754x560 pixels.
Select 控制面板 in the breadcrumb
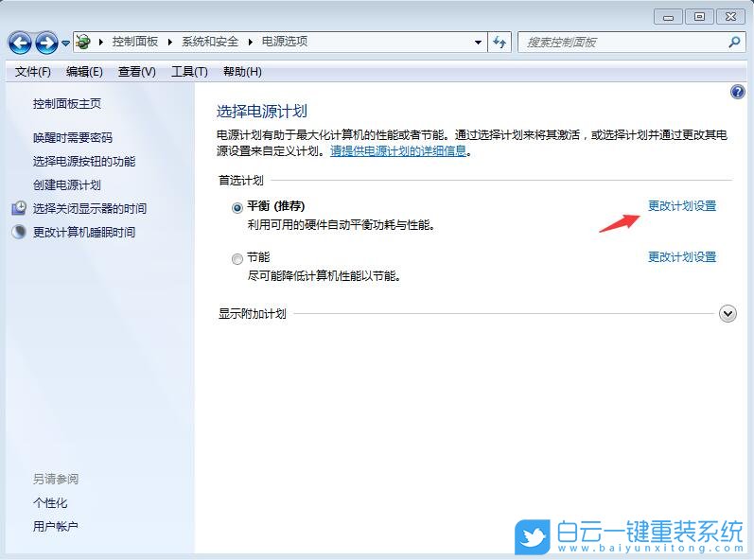pyautogui.click(x=135, y=42)
